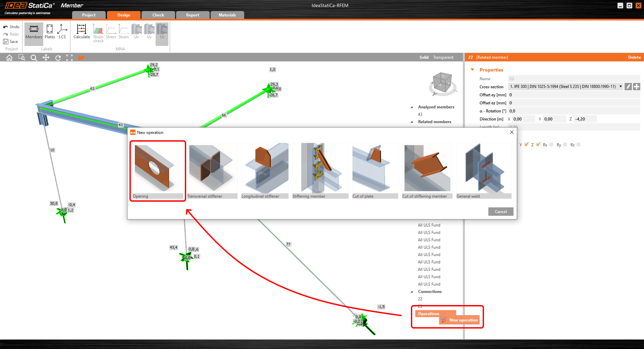Collapse the Related members tree group
Screen dimensions: 644x349
point(412,122)
